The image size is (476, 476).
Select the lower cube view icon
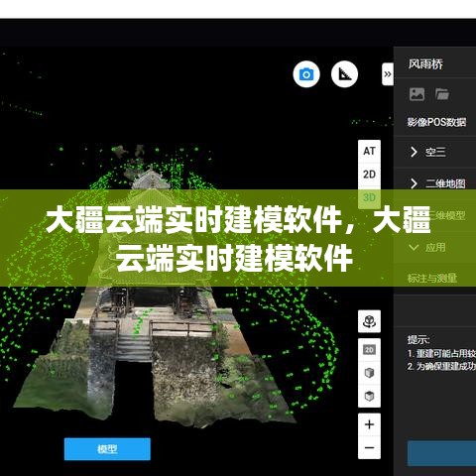[x=369, y=396]
